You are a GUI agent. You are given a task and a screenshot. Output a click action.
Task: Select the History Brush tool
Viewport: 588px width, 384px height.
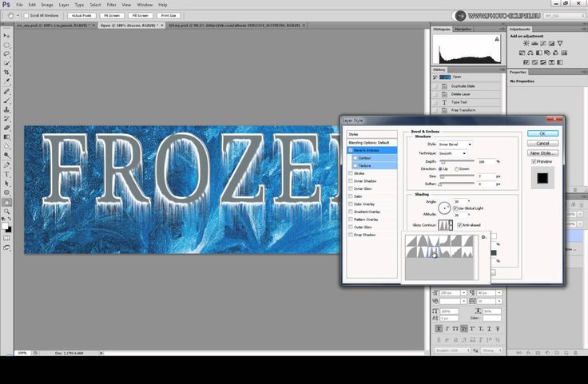coord(6,118)
